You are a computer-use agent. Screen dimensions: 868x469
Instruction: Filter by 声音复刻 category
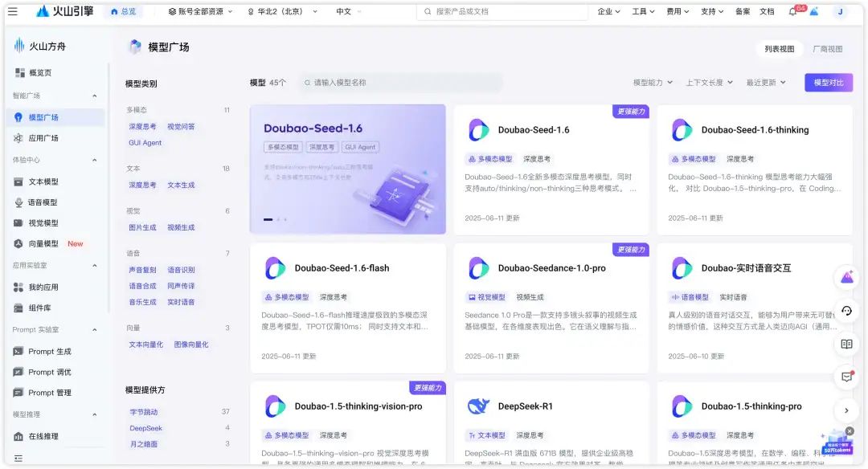(x=142, y=270)
